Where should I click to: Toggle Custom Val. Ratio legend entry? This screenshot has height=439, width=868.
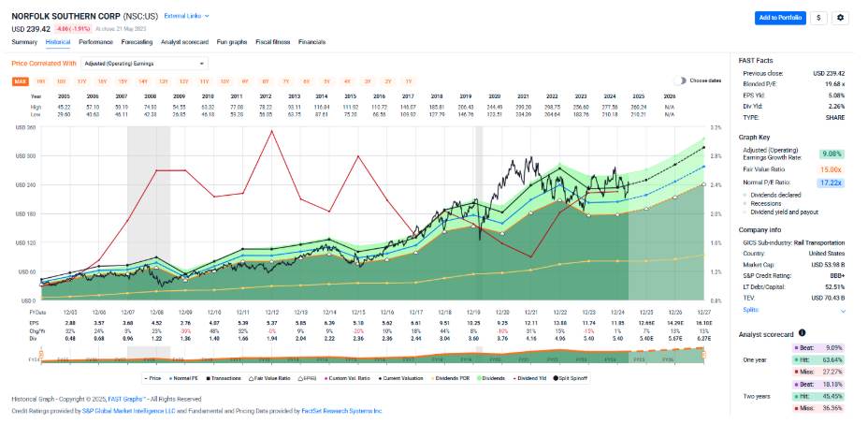pyautogui.click(x=346, y=378)
